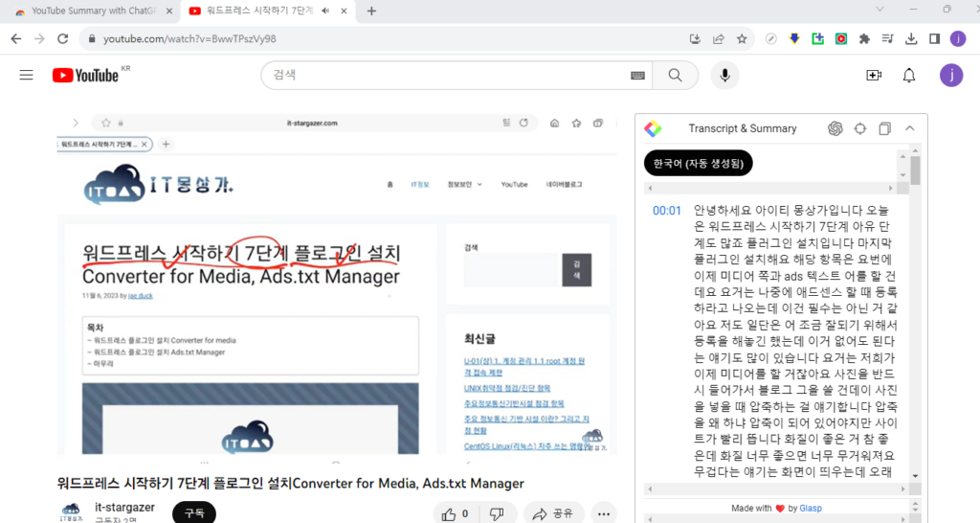Switch to YouTube Summary with ChatGPT tab

[94, 11]
